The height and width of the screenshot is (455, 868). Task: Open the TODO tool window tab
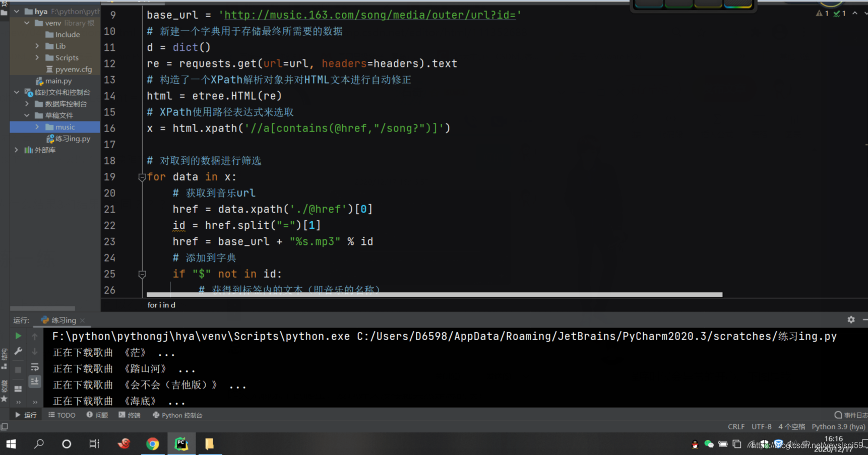[x=61, y=415]
